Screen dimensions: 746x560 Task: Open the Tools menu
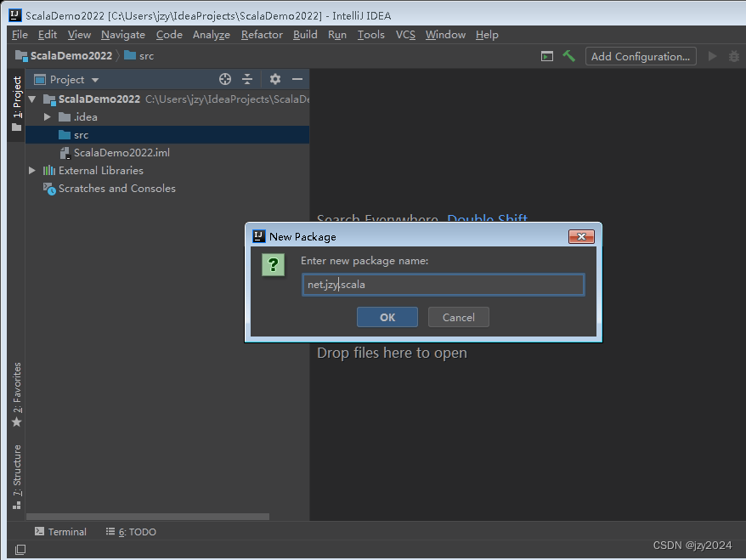[370, 35]
